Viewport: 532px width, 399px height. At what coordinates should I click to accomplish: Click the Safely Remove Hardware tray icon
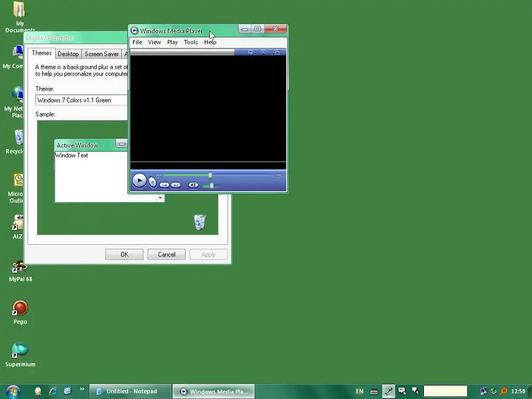tap(494, 391)
